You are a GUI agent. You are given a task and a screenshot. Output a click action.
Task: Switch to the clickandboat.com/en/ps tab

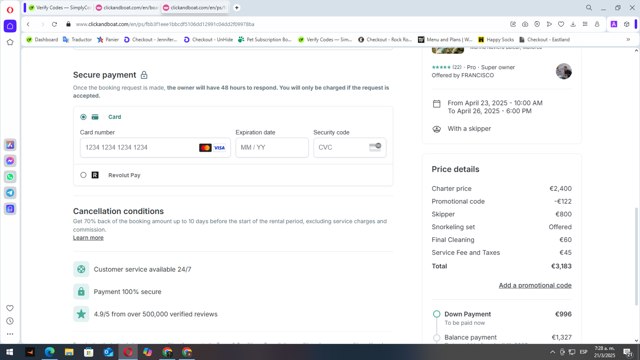click(194, 8)
